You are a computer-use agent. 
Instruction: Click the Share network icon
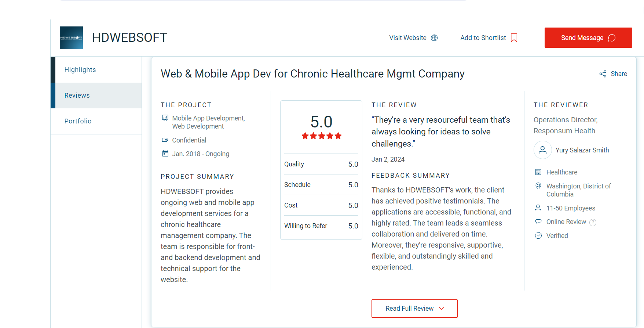point(603,74)
